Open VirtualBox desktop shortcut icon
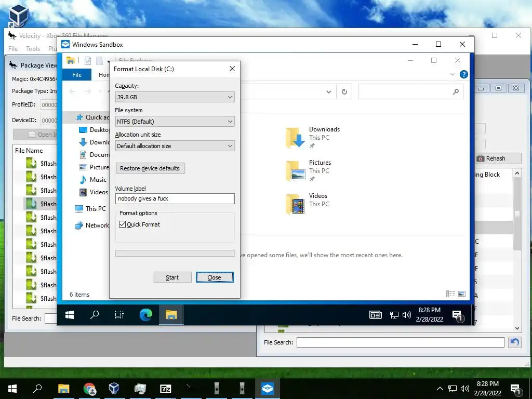532x399 pixels. pyautogui.click(x=18, y=15)
